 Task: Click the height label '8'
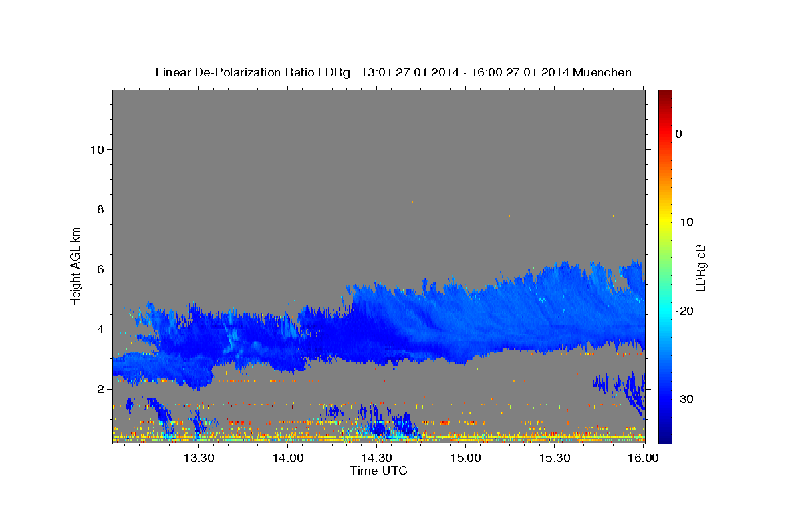pyautogui.click(x=100, y=209)
